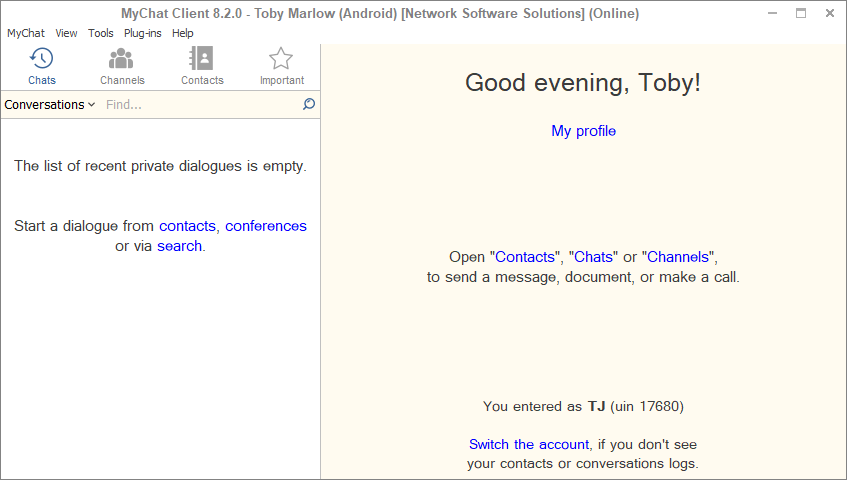The image size is (847, 480).
Task: Open the MyChat menu
Action: point(25,33)
